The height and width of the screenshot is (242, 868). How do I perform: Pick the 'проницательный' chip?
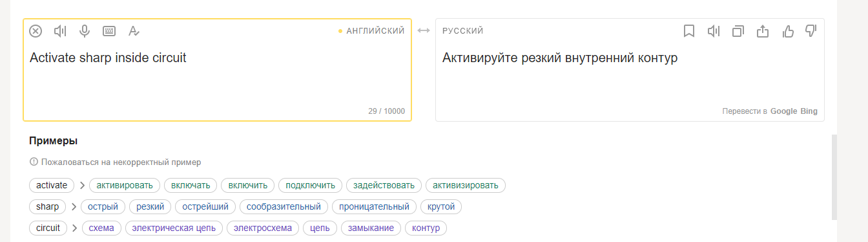pyautogui.click(x=375, y=206)
